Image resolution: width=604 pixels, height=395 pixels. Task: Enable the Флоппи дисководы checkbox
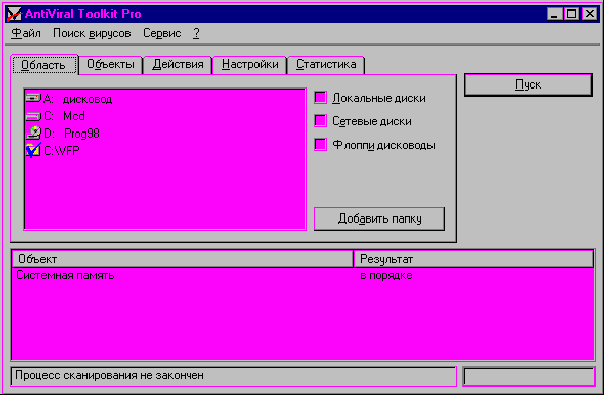pyautogui.click(x=320, y=145)
